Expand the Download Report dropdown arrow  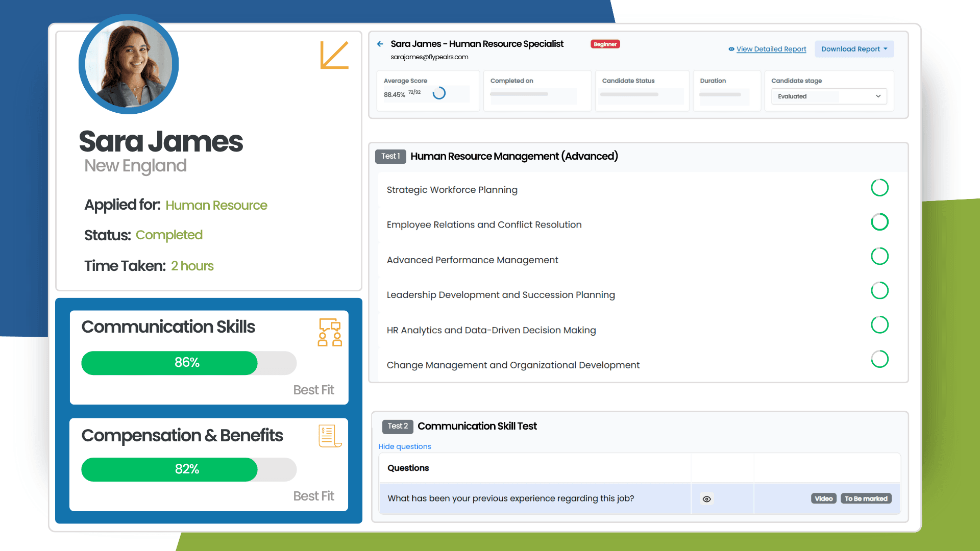[x=886, y=49]
